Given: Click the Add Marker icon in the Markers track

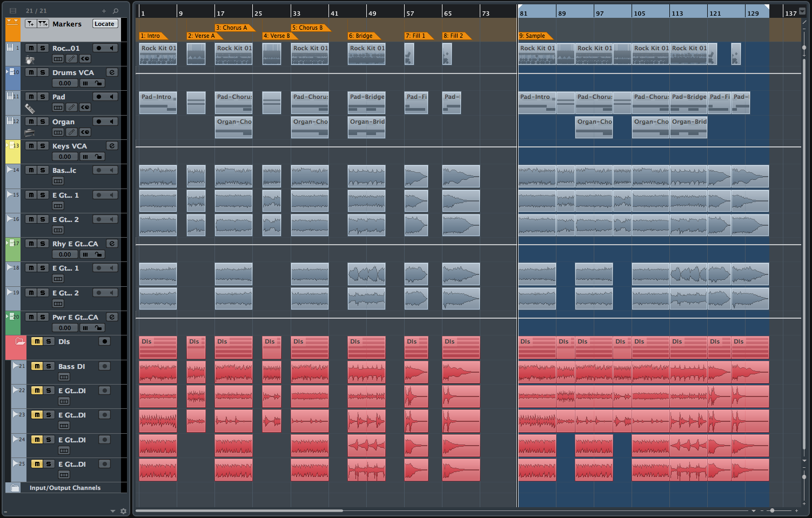Looking at the screenshot, I should 31,24.
